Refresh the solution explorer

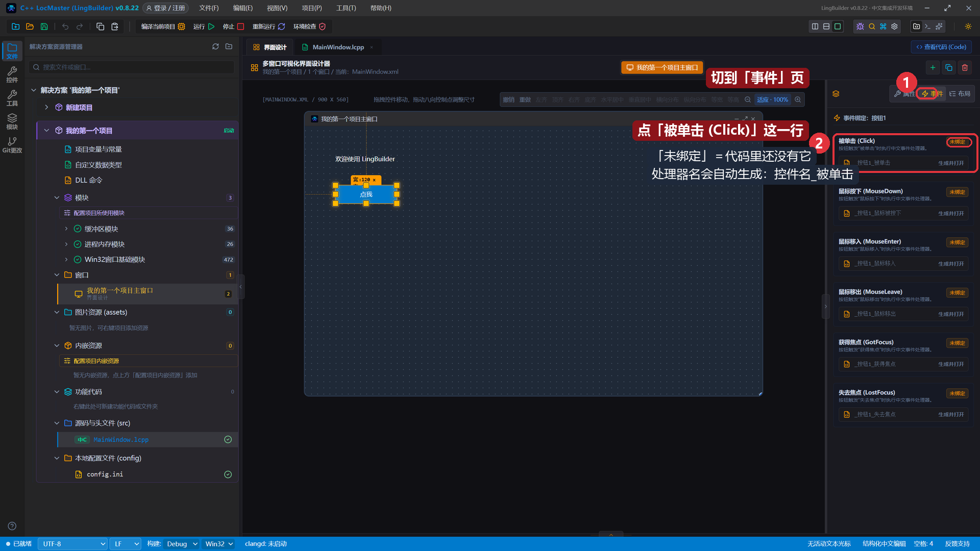coord(215,46)
